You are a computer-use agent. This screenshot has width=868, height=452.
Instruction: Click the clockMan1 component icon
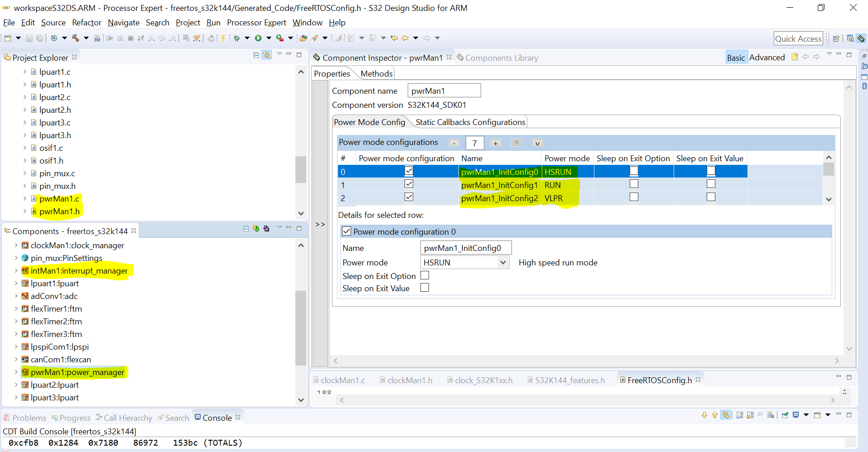pyautogui.click(x=25, y=245)
